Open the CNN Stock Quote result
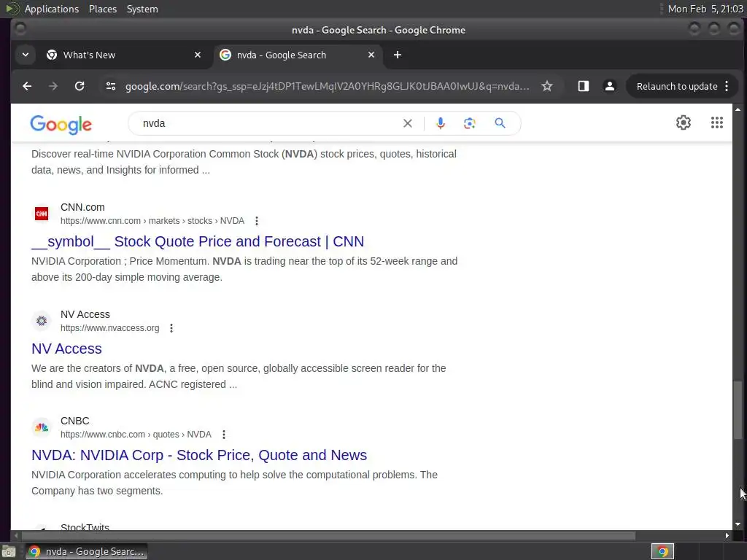 point(198,241)
